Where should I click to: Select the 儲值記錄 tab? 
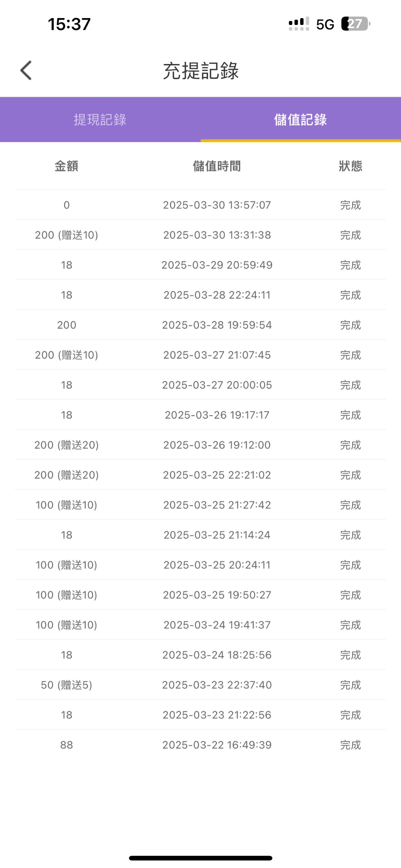click(x=300, y=120)
